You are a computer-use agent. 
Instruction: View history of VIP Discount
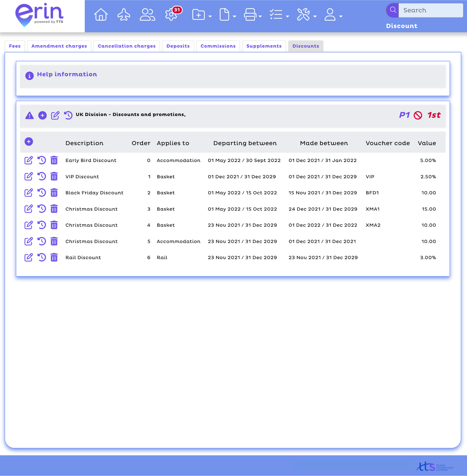coord(42,177)
